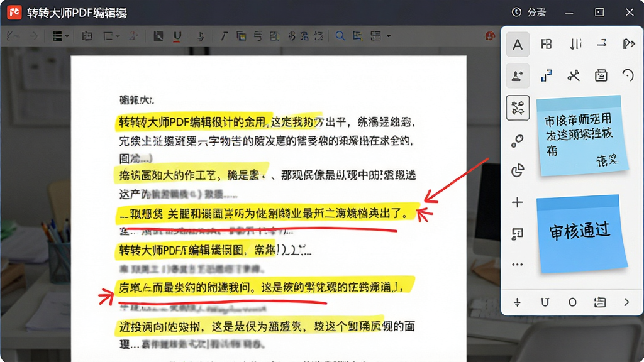
Task: Open the dropdown beside the rectangle toolbar icon
Action: tap(118, 36)
